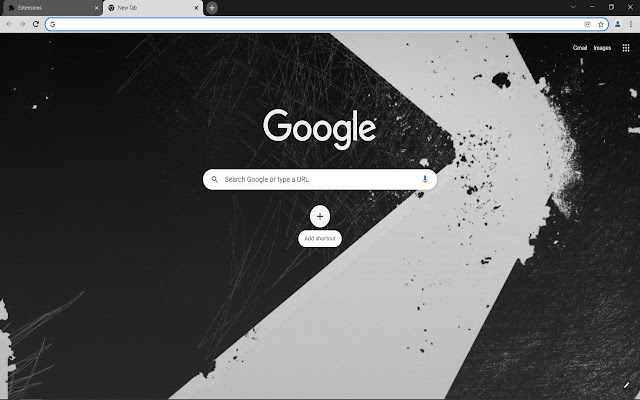Open the profile avatar icon

pyautogui.click(x=618, y=24)
